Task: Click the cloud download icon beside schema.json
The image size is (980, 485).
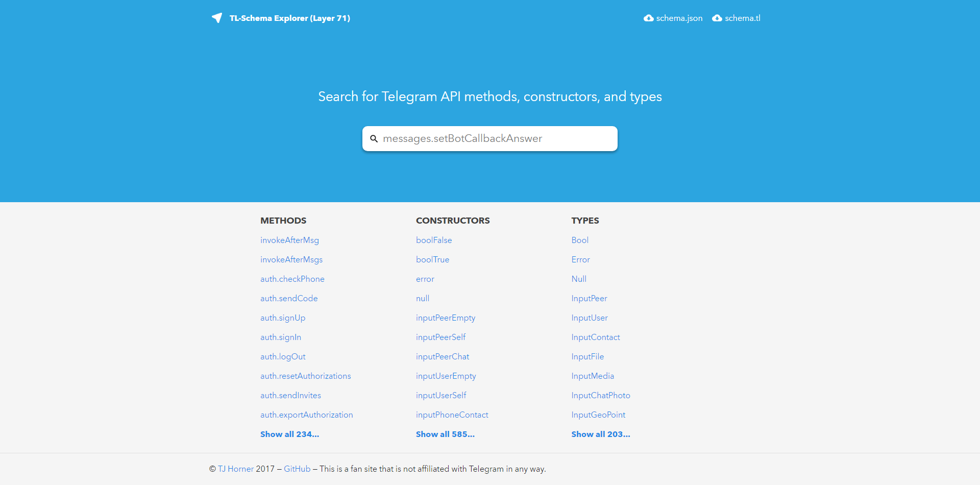Action: coord(649,18)
